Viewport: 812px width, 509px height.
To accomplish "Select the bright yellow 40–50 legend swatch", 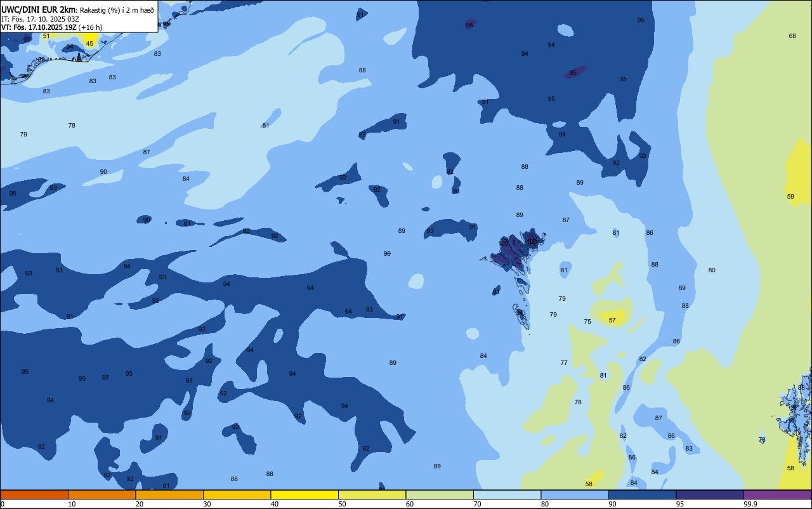I will point(304,494).
